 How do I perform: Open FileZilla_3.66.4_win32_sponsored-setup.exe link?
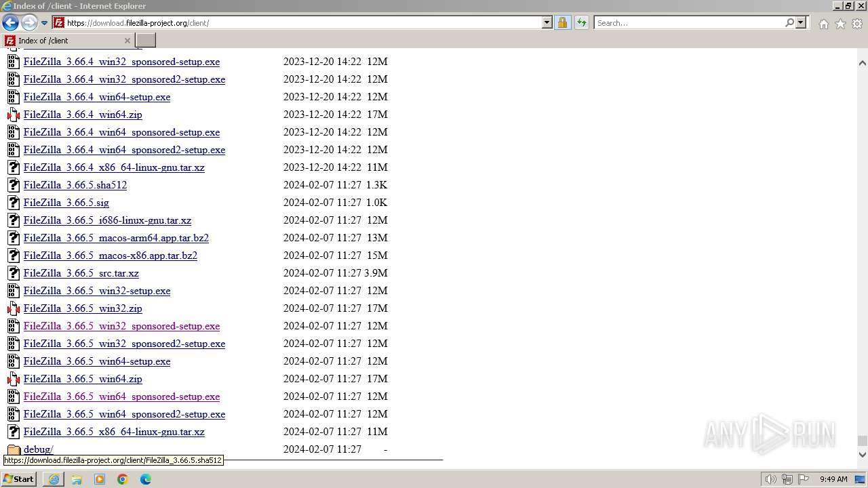coord(121,62)
